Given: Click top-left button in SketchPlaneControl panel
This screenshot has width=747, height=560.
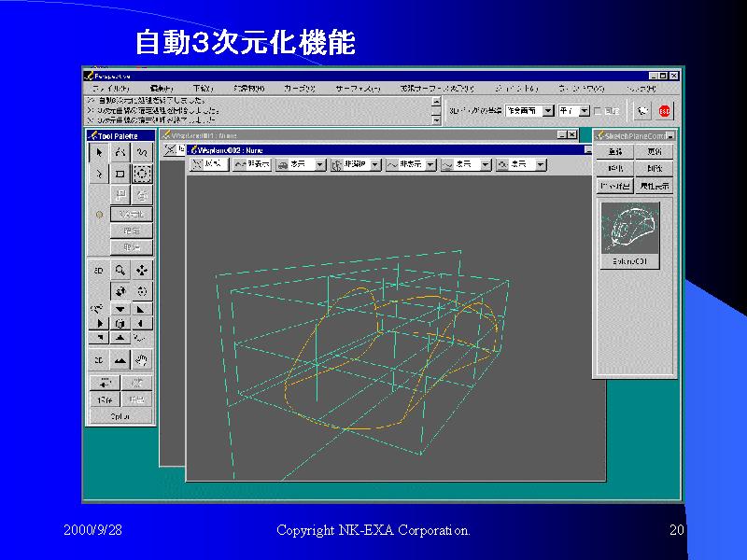Looking at the screenshot, I should point(614,151).
